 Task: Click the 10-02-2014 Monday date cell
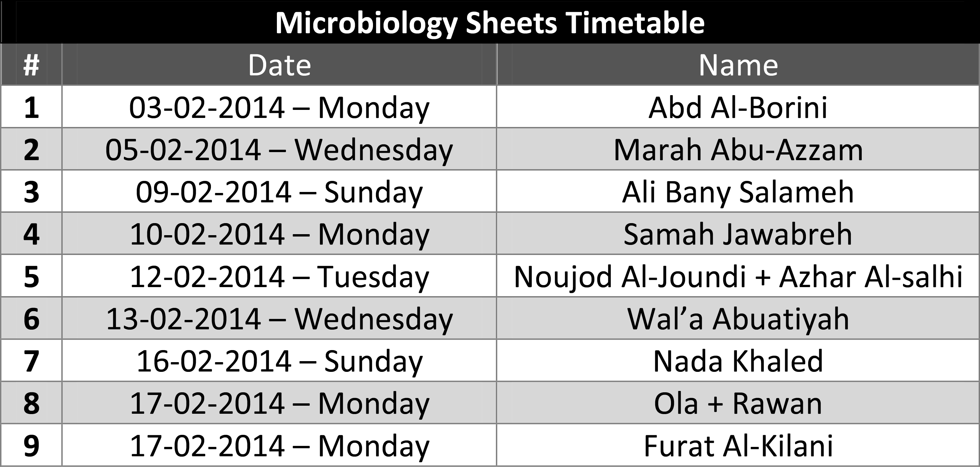point(279,234)
